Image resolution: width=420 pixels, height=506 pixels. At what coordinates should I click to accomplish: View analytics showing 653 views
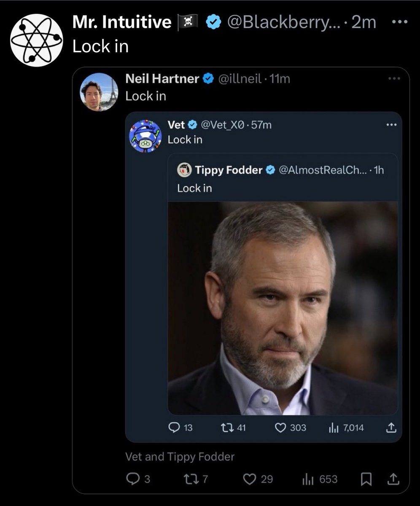320,479
